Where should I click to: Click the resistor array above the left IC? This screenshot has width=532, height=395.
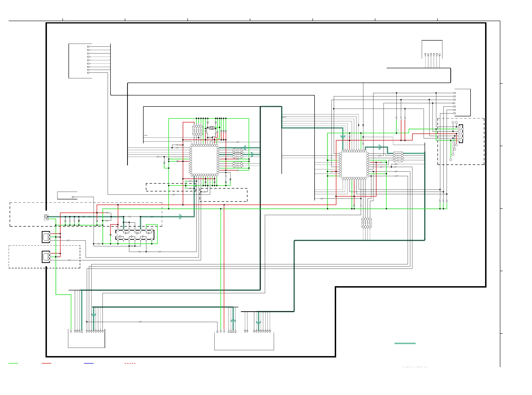click(198, 130)
